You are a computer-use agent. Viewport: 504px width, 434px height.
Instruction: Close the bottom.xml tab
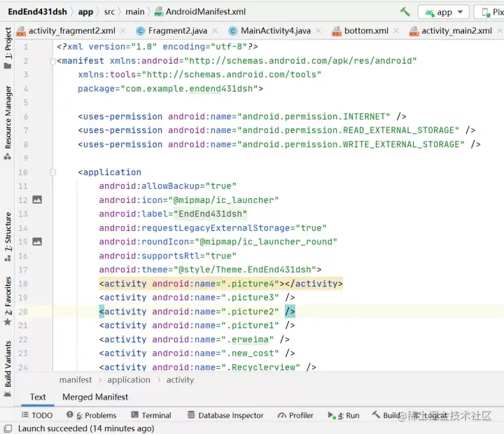coord(396,31)
